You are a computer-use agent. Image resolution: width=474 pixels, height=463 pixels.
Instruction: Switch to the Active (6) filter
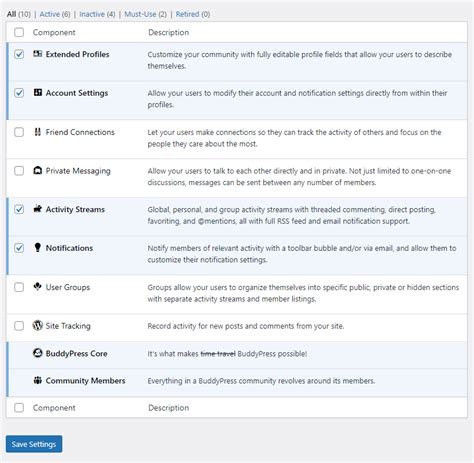click(55, 14)
